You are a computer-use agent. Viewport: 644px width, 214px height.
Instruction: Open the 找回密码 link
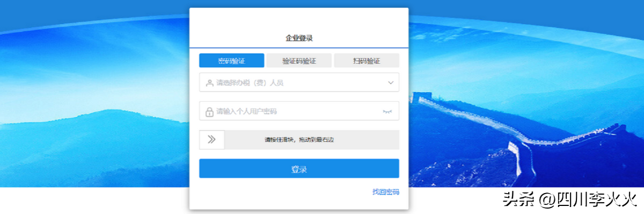(x=386, y=192)
